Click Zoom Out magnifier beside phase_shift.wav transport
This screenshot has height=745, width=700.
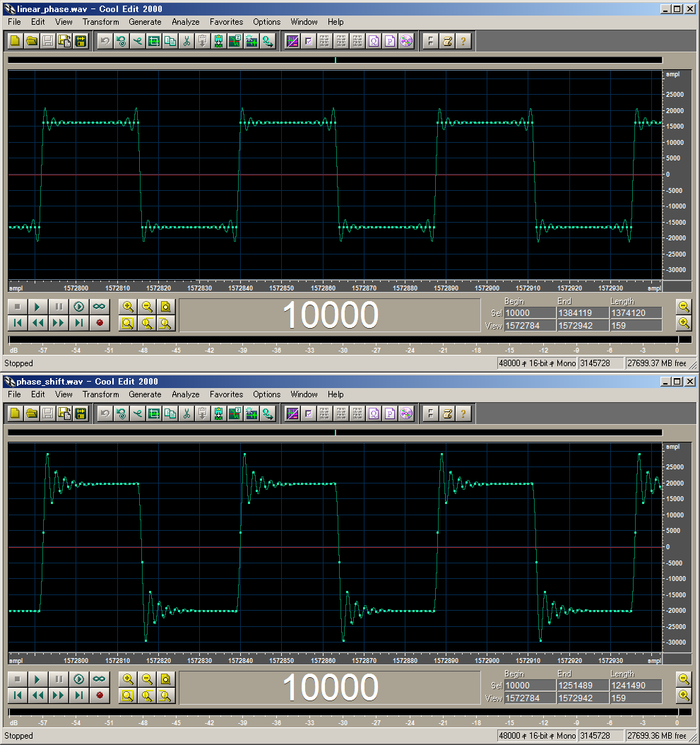tap(147, 679)
